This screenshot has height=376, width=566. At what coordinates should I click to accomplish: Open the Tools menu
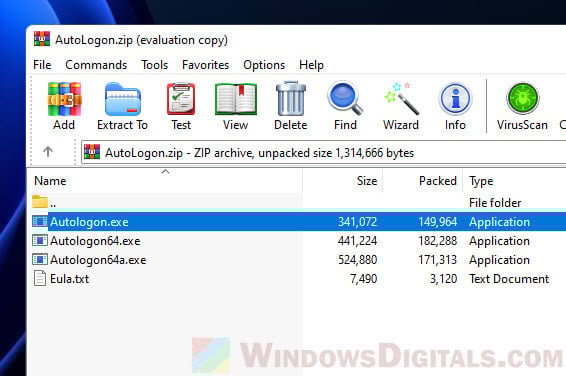pos(154,65)
